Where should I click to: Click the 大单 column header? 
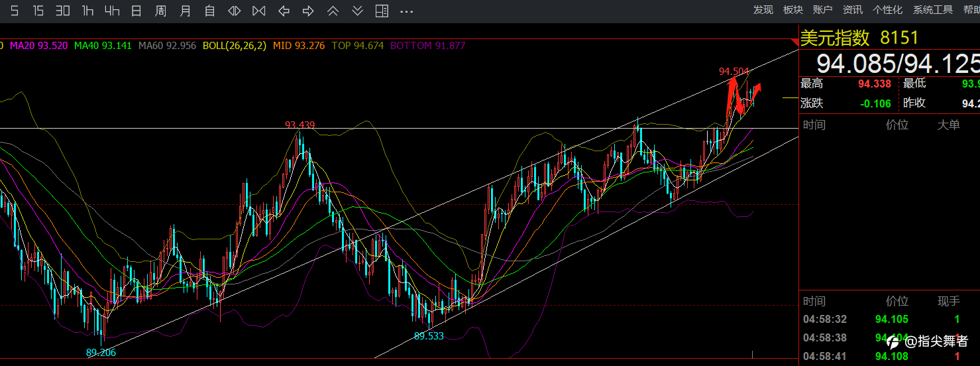[x=948, y=125]
